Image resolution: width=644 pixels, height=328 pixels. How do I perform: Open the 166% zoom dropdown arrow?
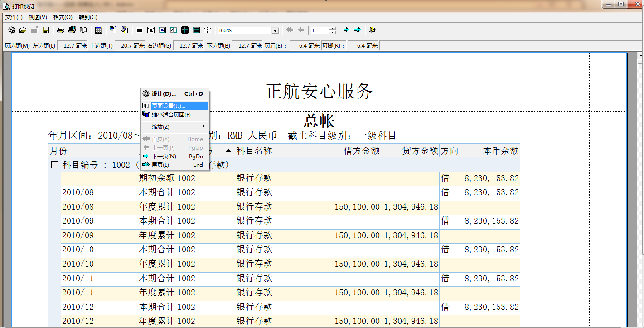(x=275, y=31)
